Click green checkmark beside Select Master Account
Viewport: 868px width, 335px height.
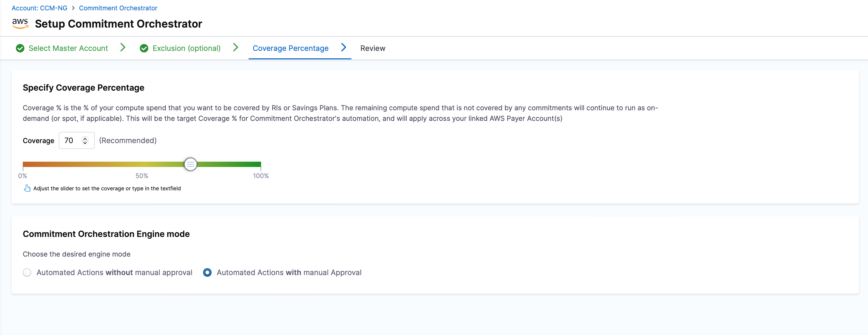[20, 48]
